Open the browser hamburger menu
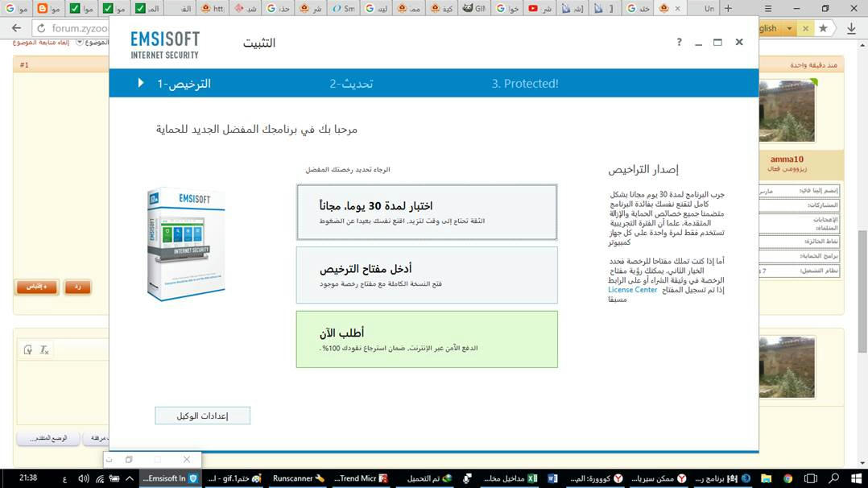 [768, 8]
